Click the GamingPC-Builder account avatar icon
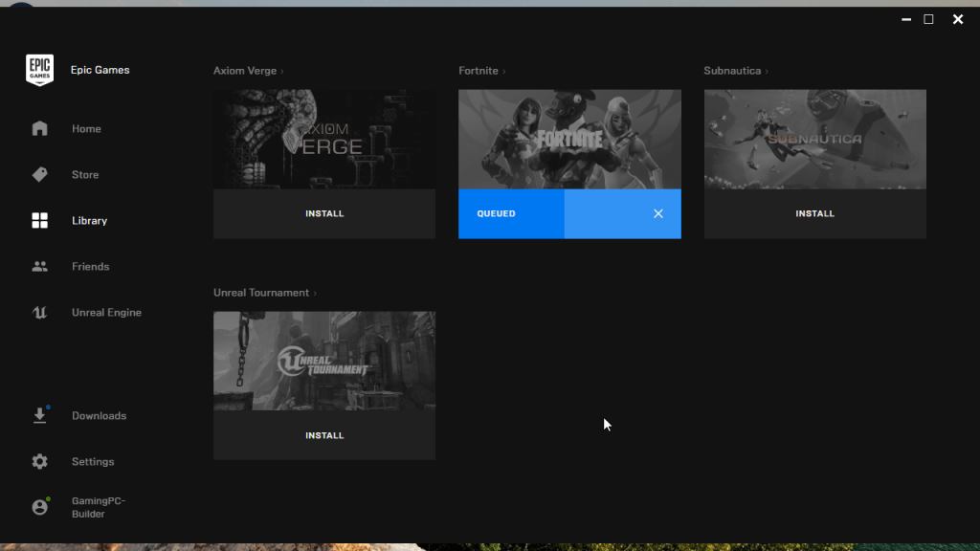The height and width of the screenshot is (551, 980). coord(39,506)
